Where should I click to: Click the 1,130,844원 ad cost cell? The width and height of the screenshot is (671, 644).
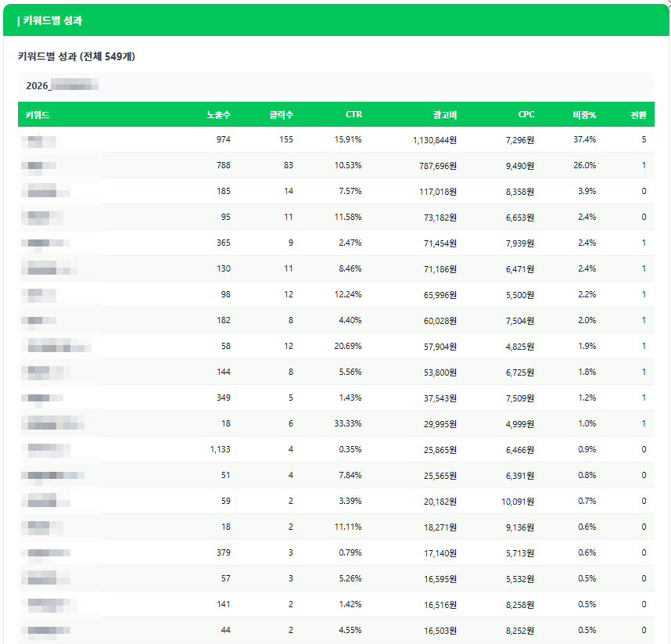pyautogui.click(x=434, y=140)
